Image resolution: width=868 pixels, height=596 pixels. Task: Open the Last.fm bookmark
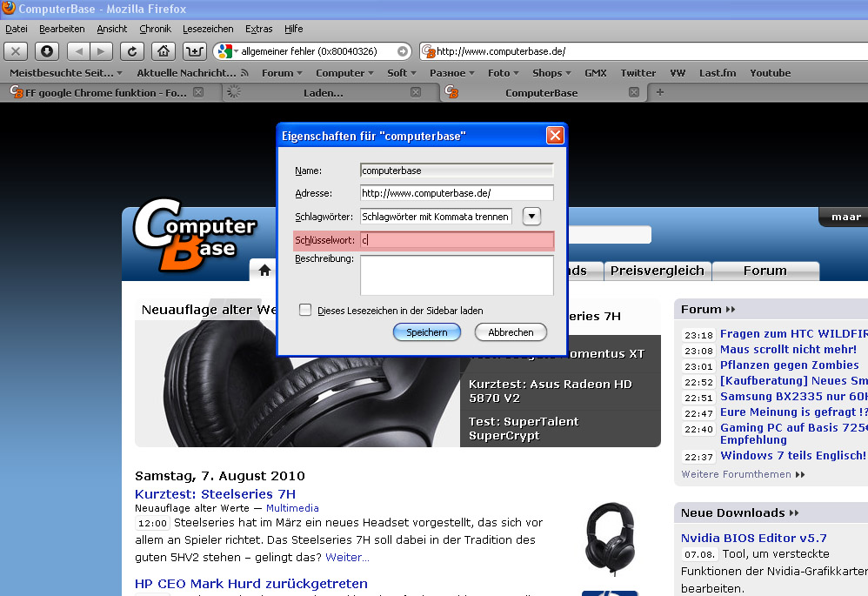pos(718,73)
